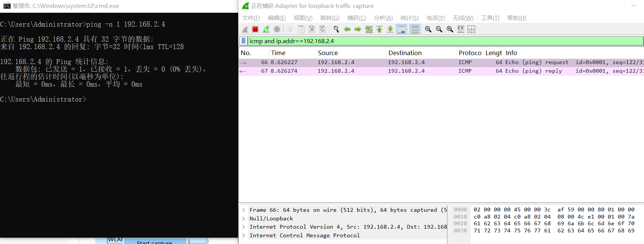The image size is (644, 244).
Task: Expand the Null/Loopback section
Action: coord(244,219)
